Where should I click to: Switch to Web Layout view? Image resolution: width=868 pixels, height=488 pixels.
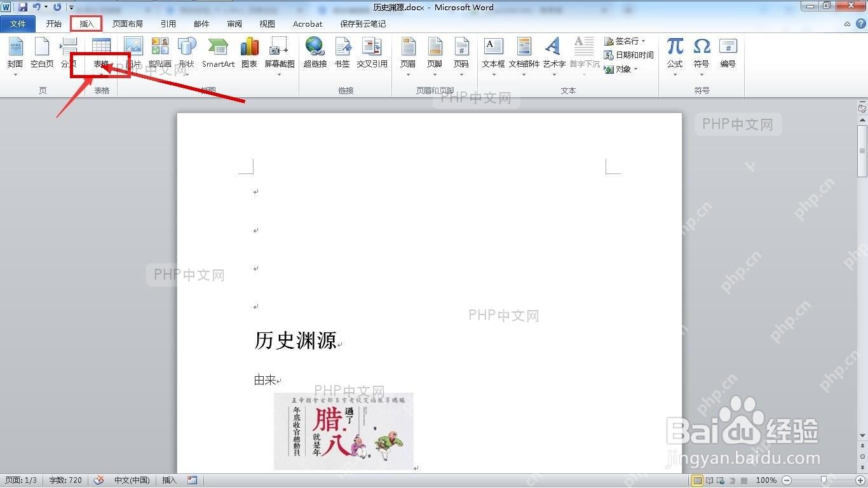tap(721, 480)
